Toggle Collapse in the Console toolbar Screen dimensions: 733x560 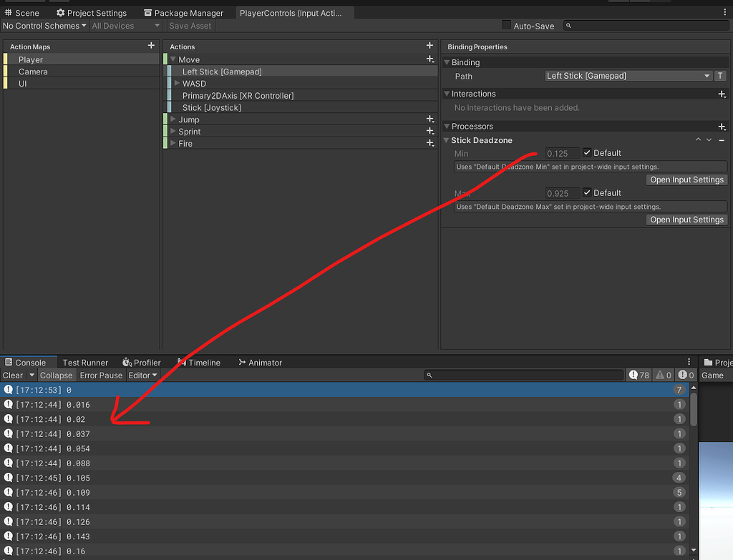tap(57, 375)
